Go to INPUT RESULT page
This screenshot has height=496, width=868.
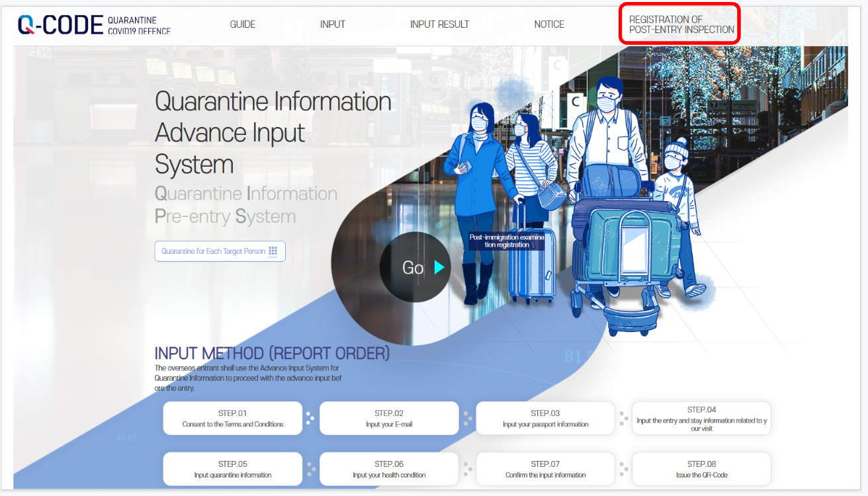(439, 24)
